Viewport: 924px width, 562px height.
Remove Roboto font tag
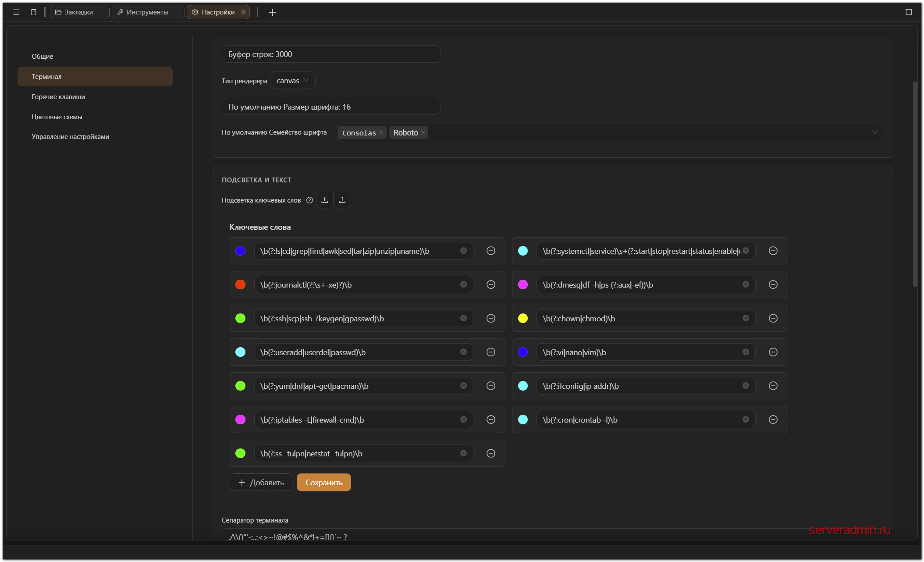tap(423, 133)
